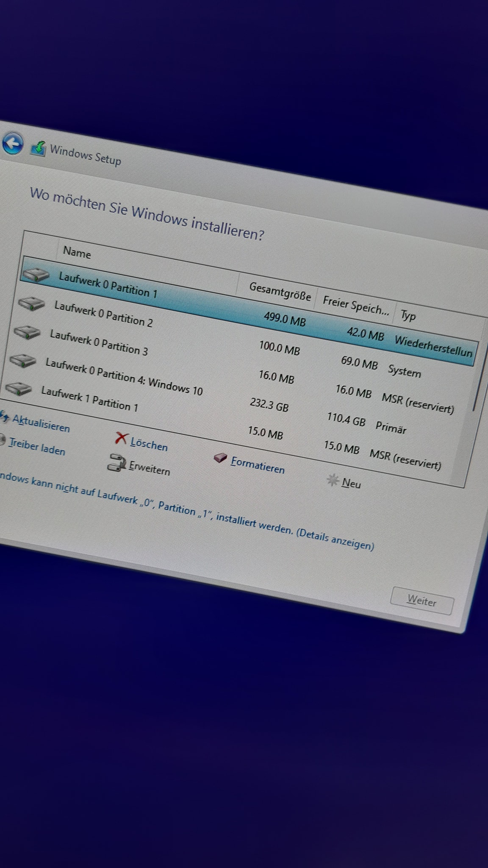Click the 100.0 MB size cell
Viewport: 488px width, 868px height.
[x=280, y=348]
